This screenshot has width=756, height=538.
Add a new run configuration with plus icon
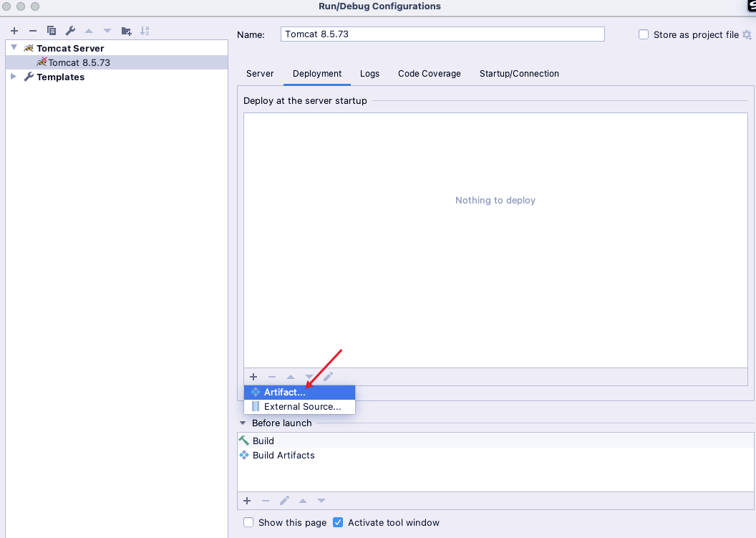point(14,31)
